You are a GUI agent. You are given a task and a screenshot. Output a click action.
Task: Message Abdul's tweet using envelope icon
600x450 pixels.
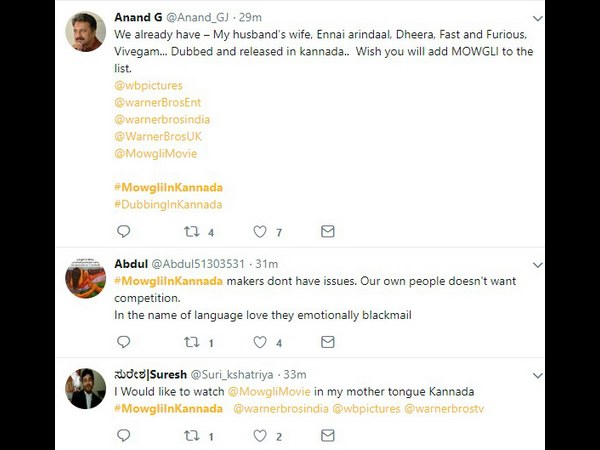(328, 343)
